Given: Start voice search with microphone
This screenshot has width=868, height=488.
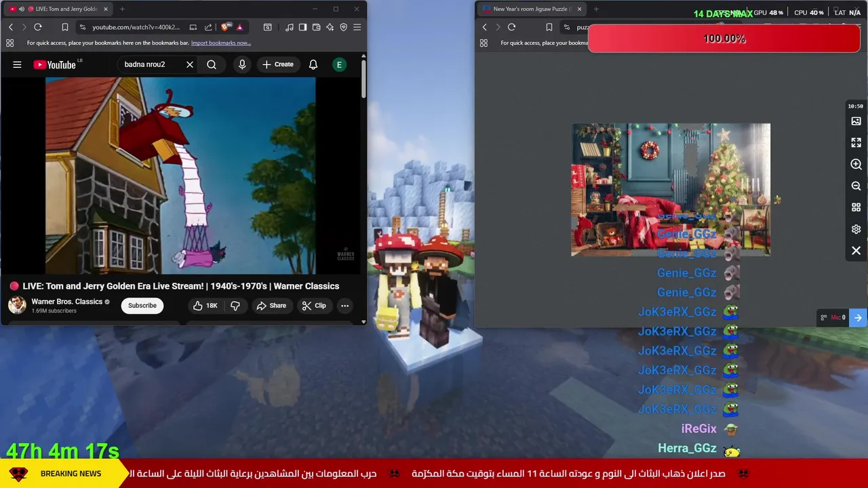Looking at the screenshot, I should point(242,64).
